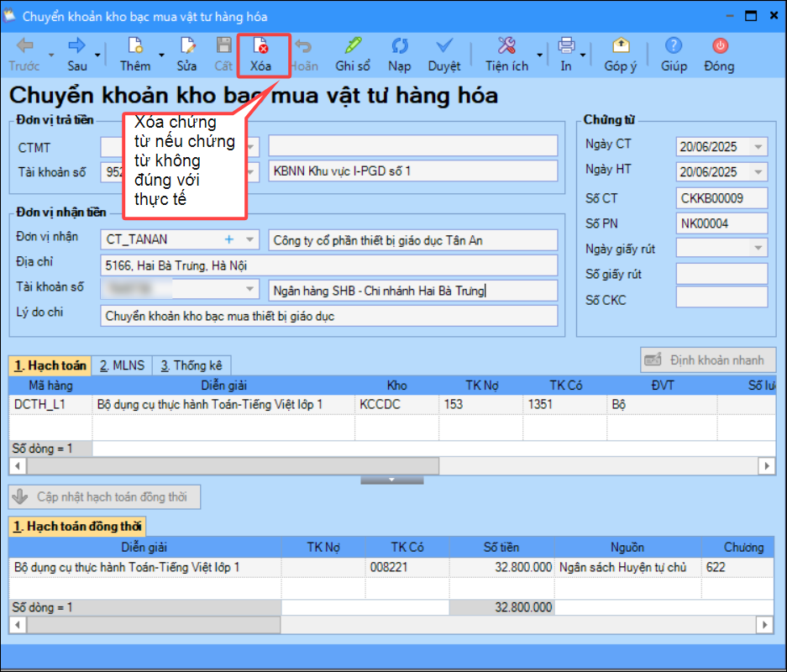The image size is (787, 672).
Task: Open the Sau dropdown arrow
Action: coord(98,55)
